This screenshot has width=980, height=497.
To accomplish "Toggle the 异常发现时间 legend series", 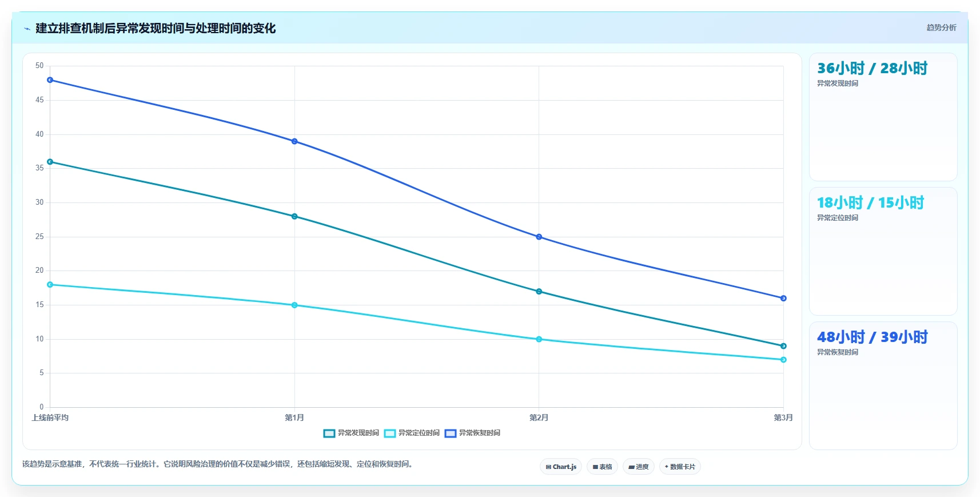I will pyautogui.click(x=351, y=433).
